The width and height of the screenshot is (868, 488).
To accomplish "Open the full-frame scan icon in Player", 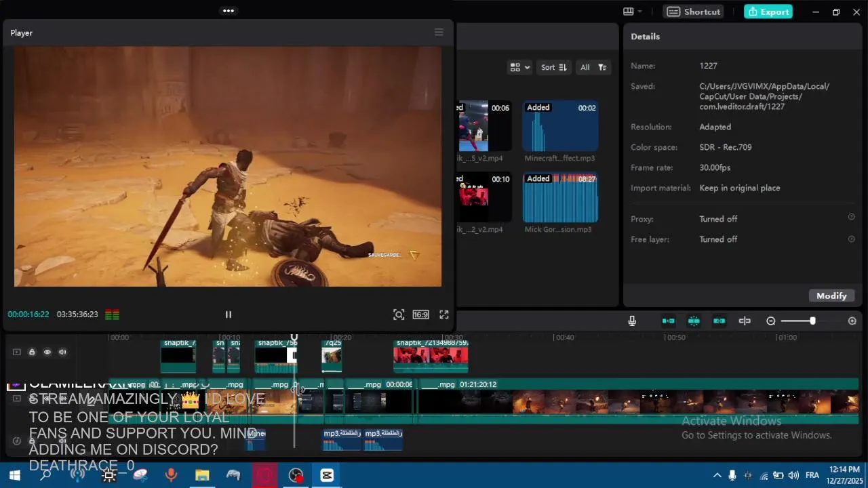I will pyautogui.click(x=399, y=314).
